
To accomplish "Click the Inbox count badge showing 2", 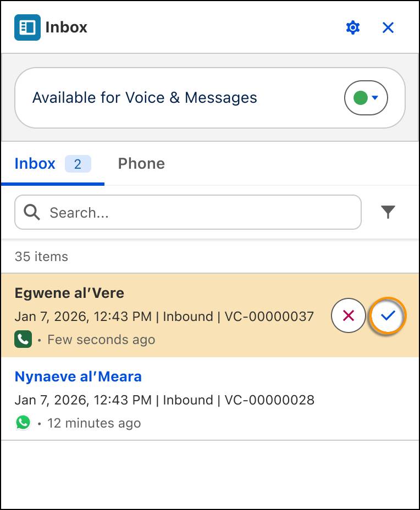I will click(x=78, y=164).
